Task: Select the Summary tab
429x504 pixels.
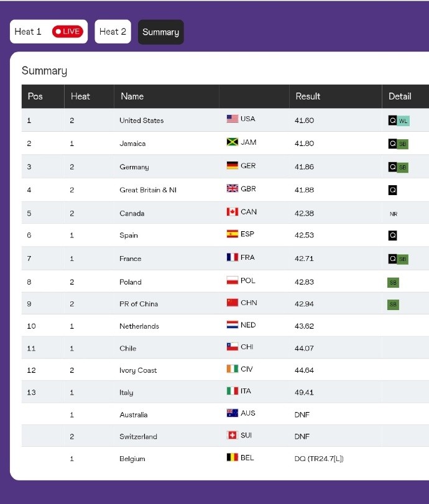Action: click(160, 32)
